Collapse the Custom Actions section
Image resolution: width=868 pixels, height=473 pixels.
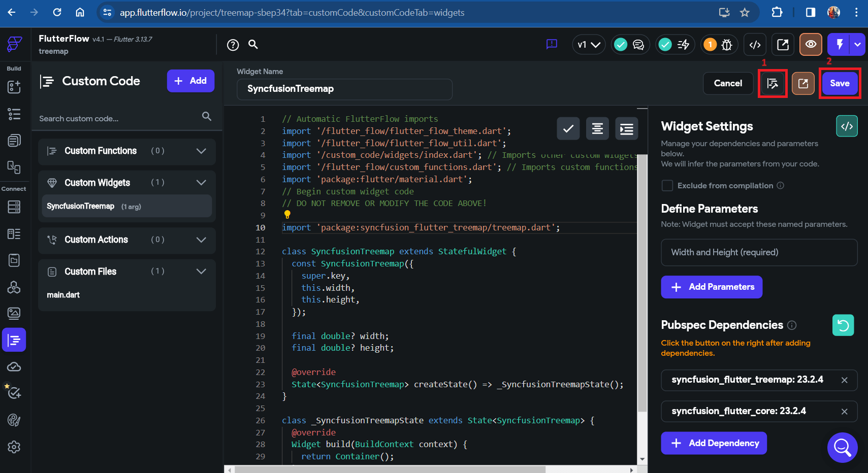click(201, 240)
